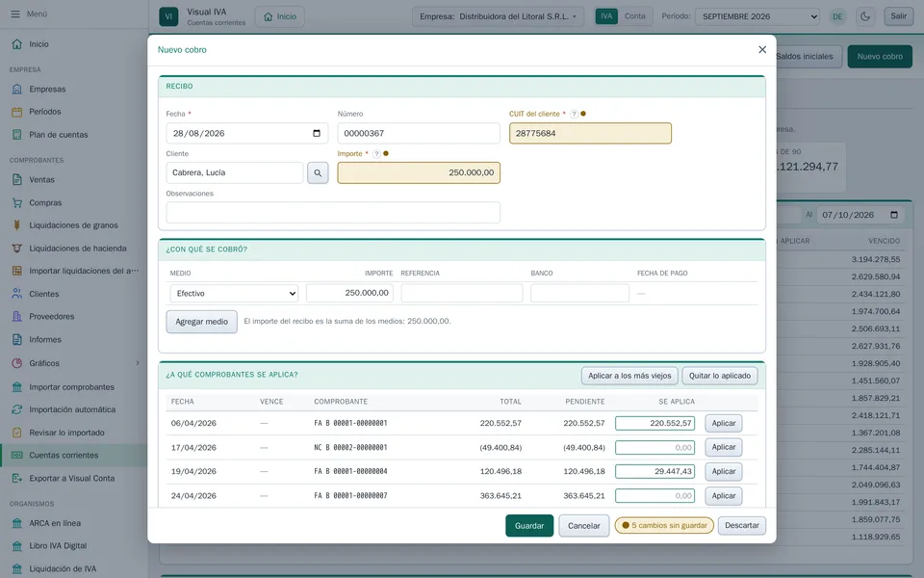Click Quitar lo aplicado button
Image resolution: width=924 pixels, height=578 pixels.
click(x=720, y=376)
